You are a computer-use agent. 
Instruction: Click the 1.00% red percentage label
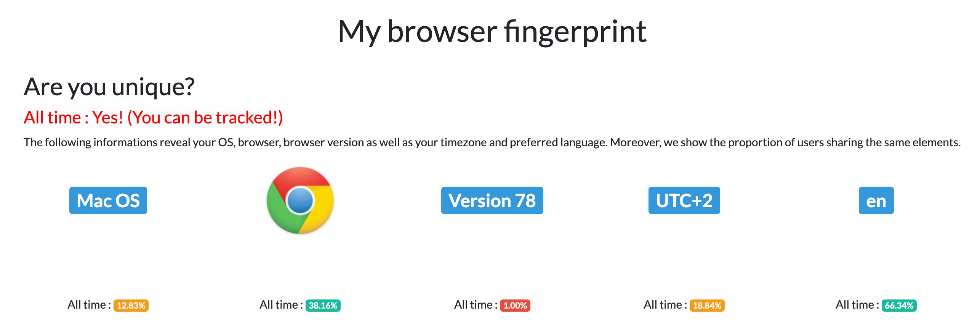[515, 306]
